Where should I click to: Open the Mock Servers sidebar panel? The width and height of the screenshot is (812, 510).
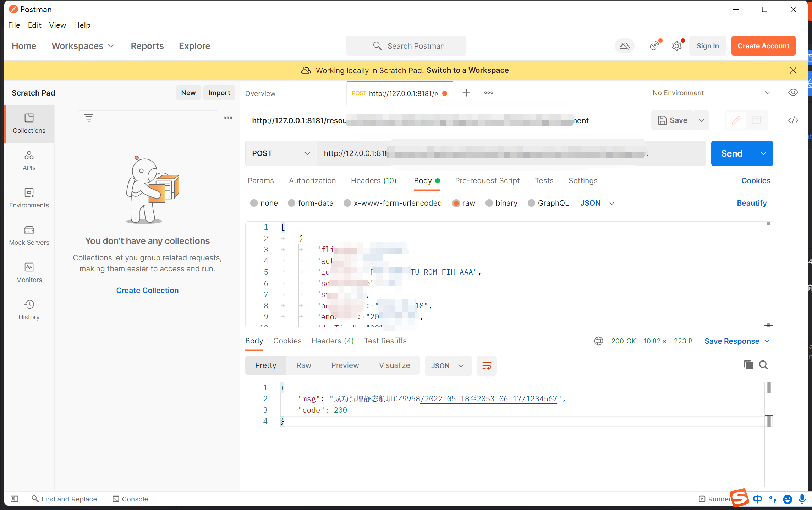tap(29, 235)
